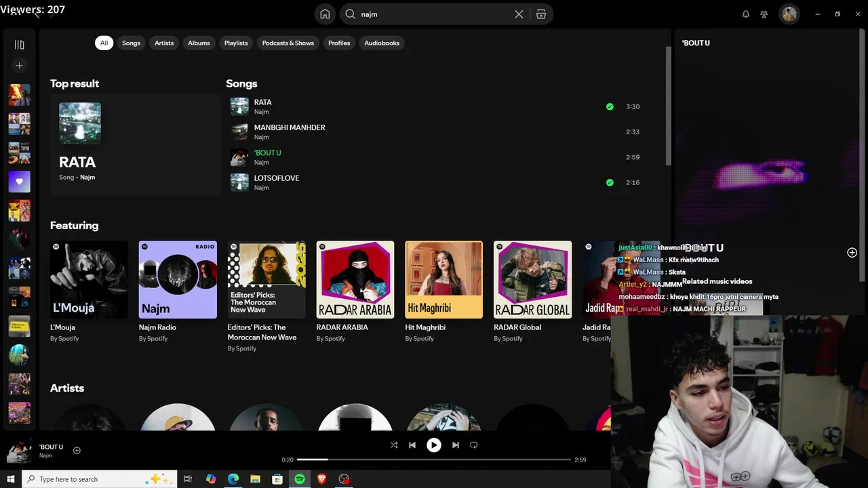Image resolution: width=868 pixels, height=488 pixels.
Task: Toggle saved checkmark on RATA row
Action: pyautogui.click(x=610, y=106)
